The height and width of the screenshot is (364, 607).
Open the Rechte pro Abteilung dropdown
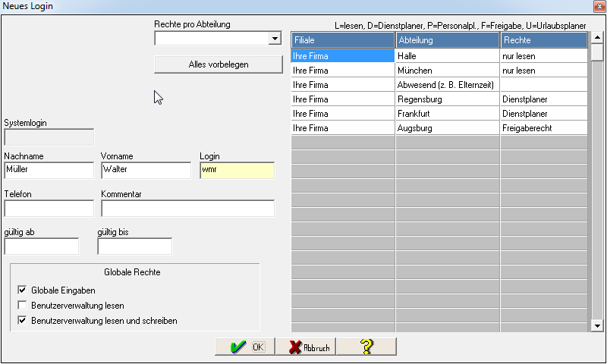coord(274,39)
